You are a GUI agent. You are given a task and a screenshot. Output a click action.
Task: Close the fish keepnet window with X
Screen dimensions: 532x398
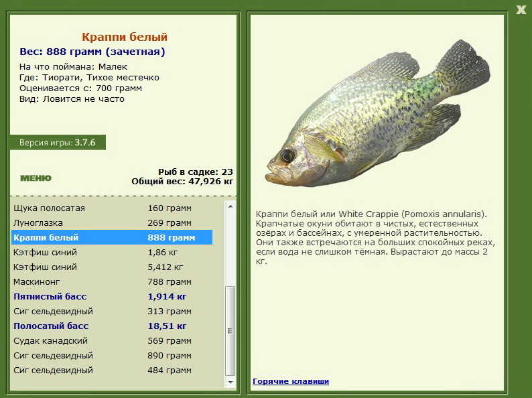click(x=521, y=9)
